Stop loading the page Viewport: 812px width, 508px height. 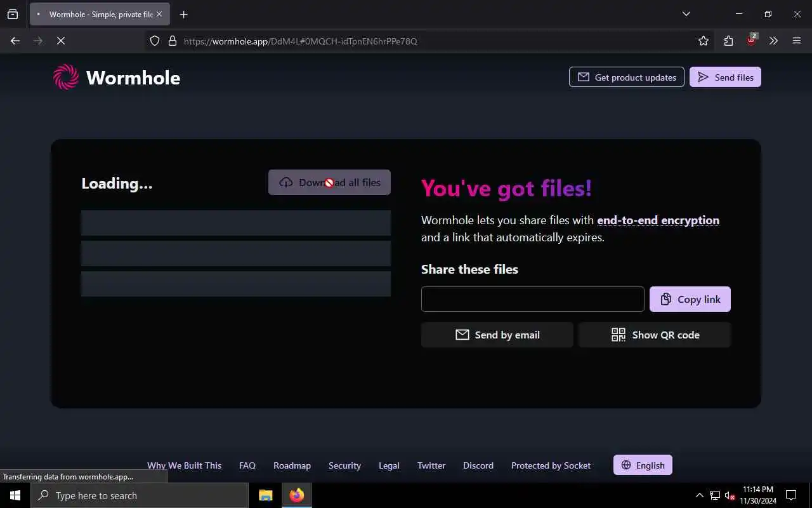(60, 41)
